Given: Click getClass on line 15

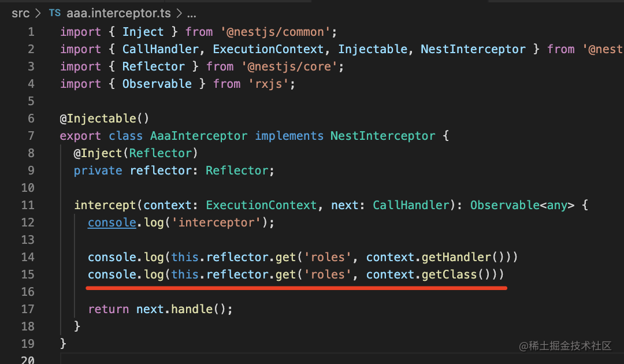Looking at the screenshot, I should [450, 274].
